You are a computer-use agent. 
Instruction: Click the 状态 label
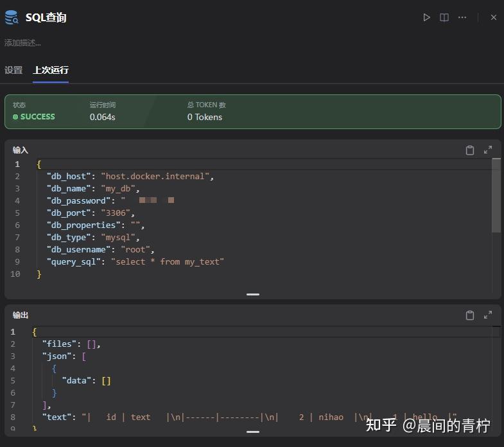pos(19,105)
